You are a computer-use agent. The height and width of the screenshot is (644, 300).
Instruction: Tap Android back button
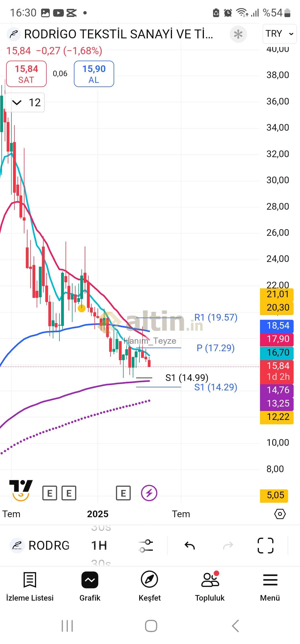(235, 626)
